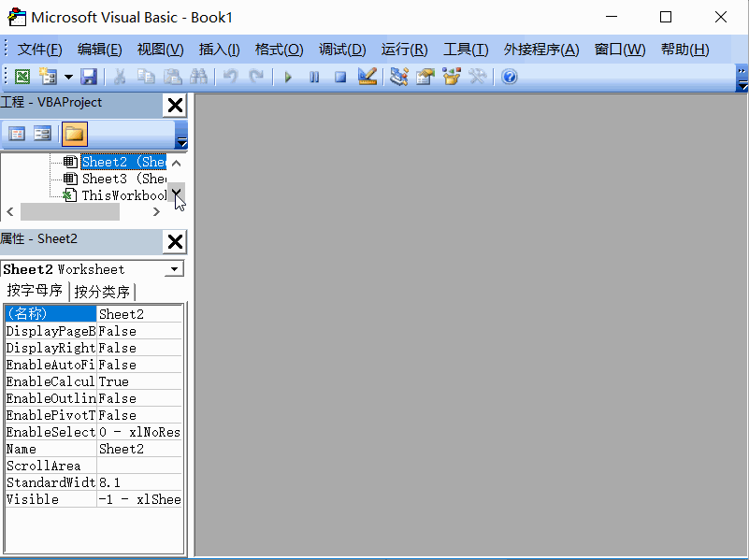
Task: Click the Undo arrow icon
Action: click(x=231, y=77)
